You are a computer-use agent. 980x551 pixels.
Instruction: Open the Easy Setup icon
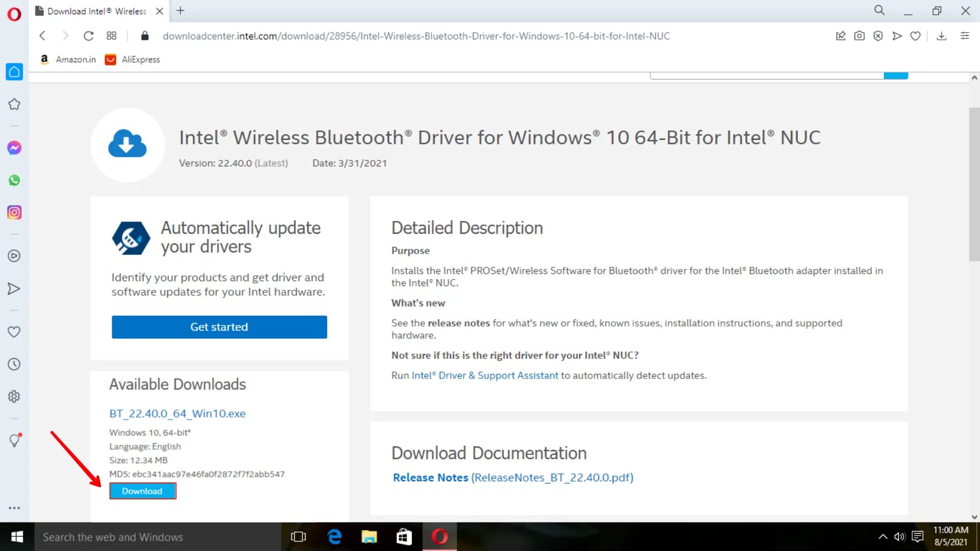point(965,36)
